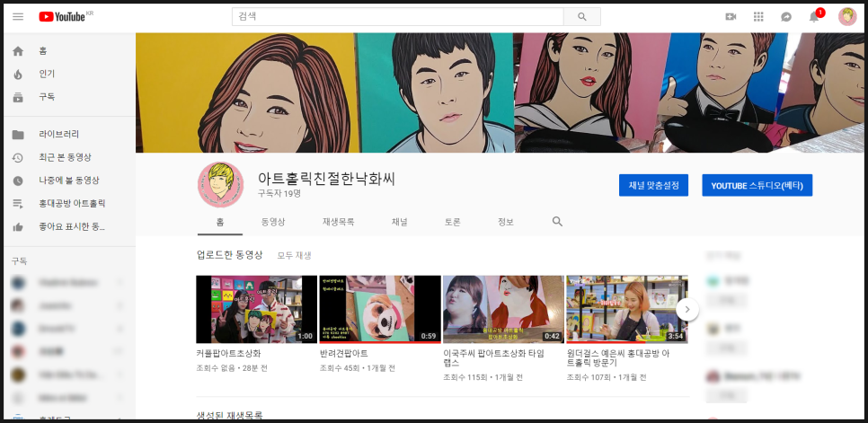Viewport: 868px width, 423px height.
Task: Click the search magnifier button
Action: [581, 16]
